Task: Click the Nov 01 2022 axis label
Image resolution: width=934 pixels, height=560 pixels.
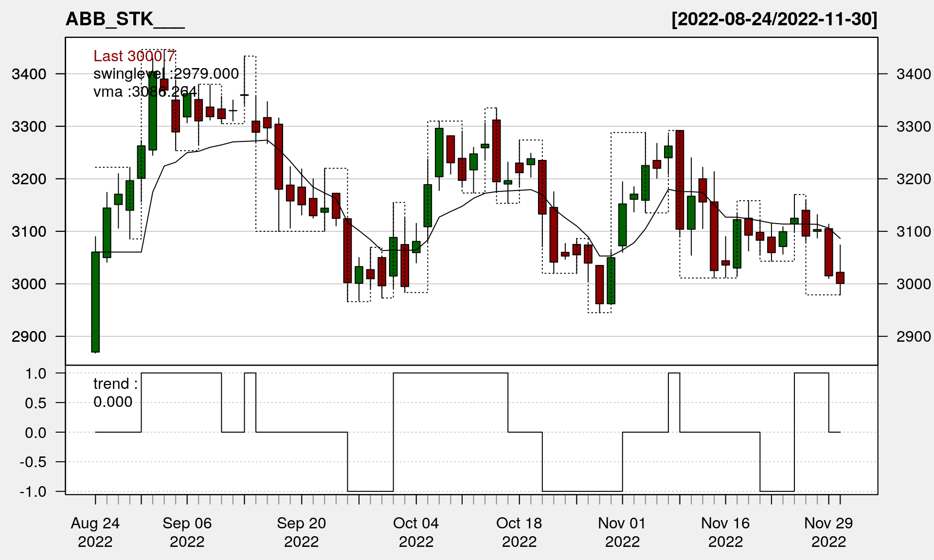Action: (x=622, y=532)
